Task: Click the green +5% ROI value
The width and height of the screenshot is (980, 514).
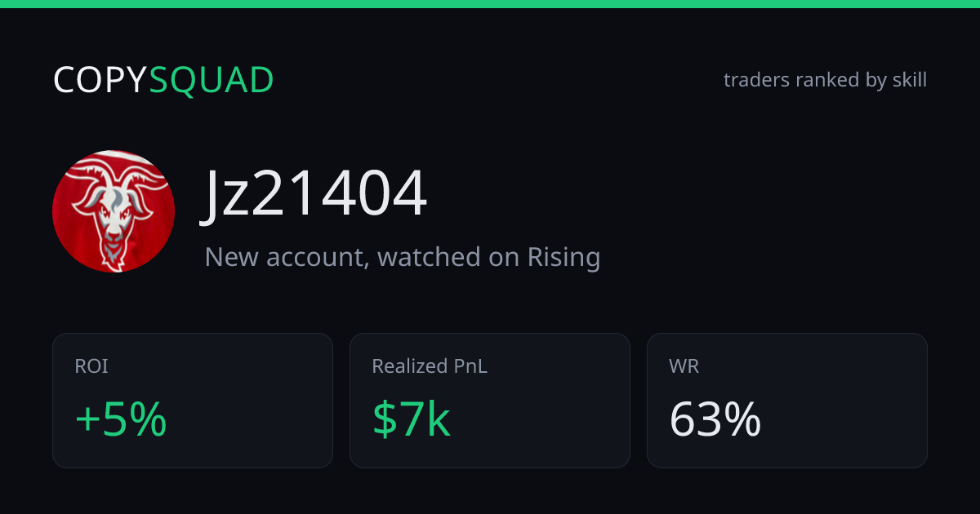Action: [x=121, y=420]
